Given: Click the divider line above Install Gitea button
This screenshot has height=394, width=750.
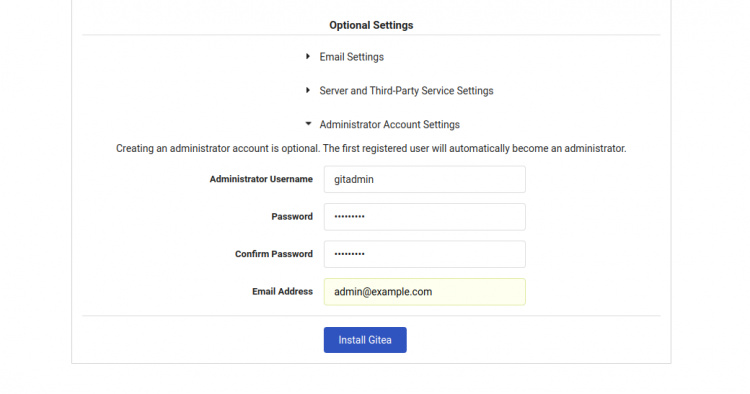Looking at the screenshot, I should [x=371, y=316].
